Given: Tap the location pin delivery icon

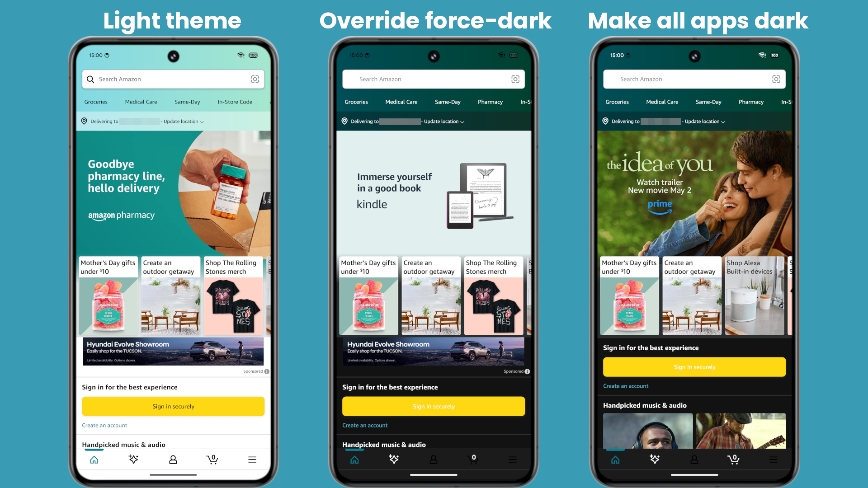Looking at the screenshot, I should point(85,122).
